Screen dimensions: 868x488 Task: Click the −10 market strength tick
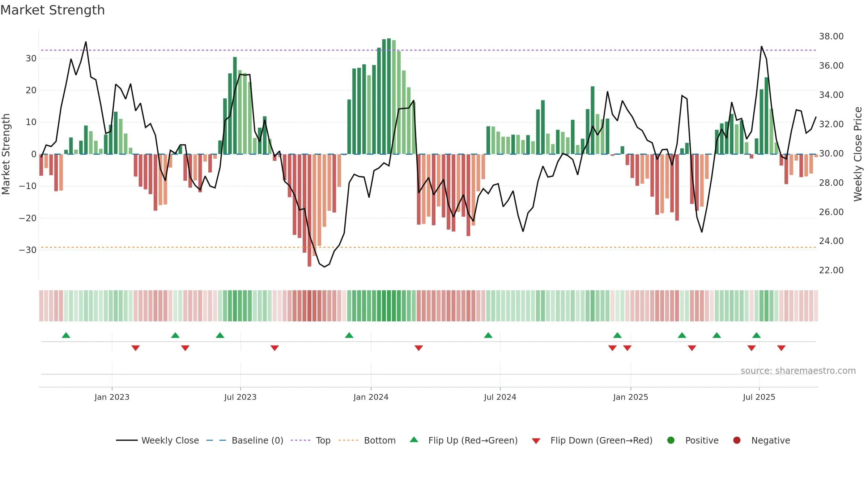click(x=28, y=186)
